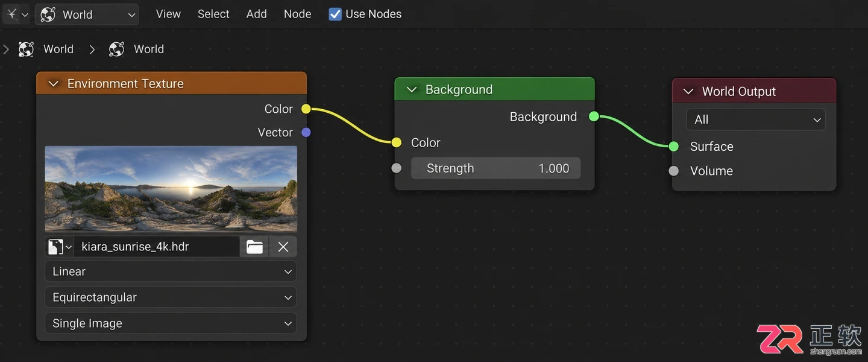Click the Volume input socket
The height and width of the screenshot is (362, 868).
674,171
